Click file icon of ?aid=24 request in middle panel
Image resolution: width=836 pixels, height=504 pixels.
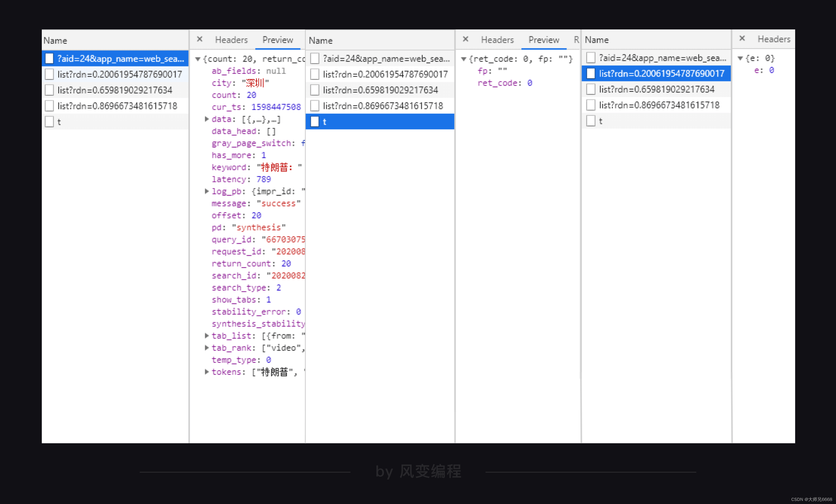[315, 59]
